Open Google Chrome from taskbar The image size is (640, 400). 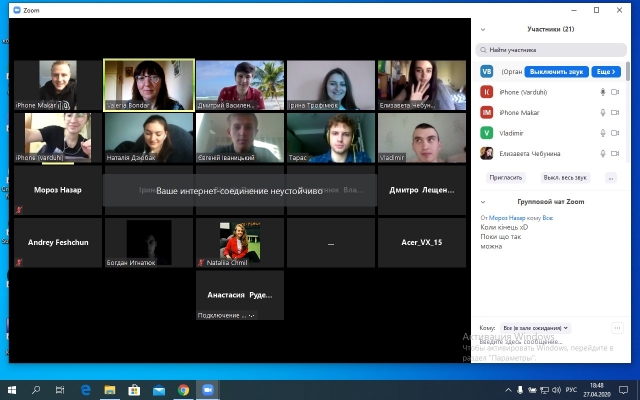tap(183, 390)
